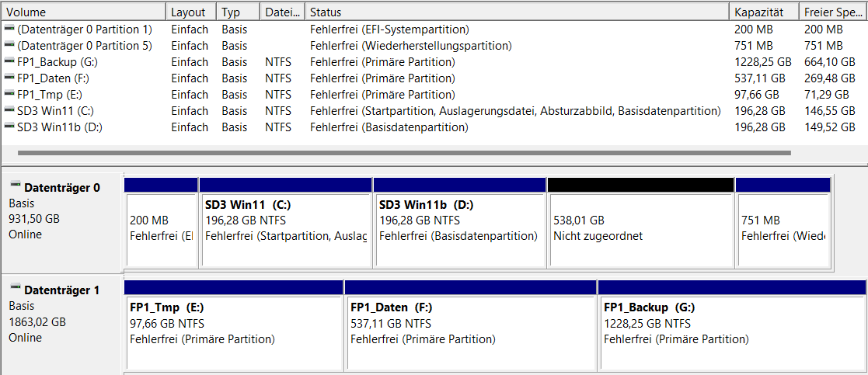Select the SD3 Win11 (C:) partition block
The height and width of the screenshot is (375, 868).
285,229
